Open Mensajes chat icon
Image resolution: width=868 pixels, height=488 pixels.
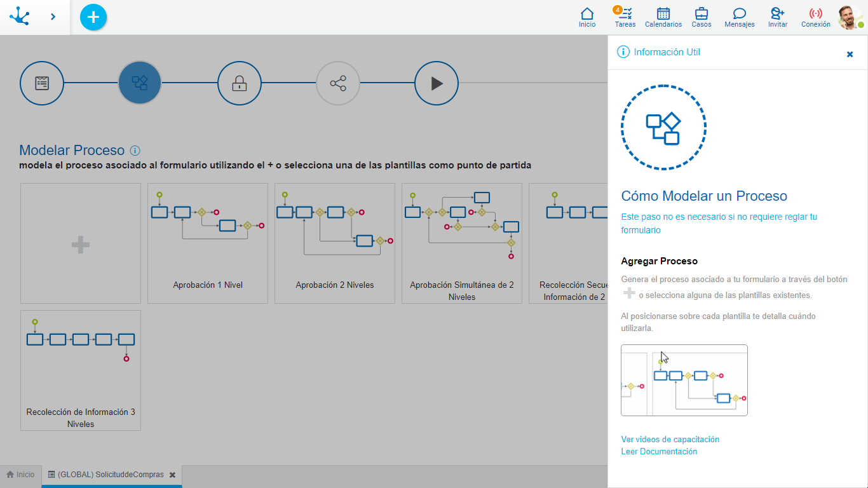coord(739,17)
